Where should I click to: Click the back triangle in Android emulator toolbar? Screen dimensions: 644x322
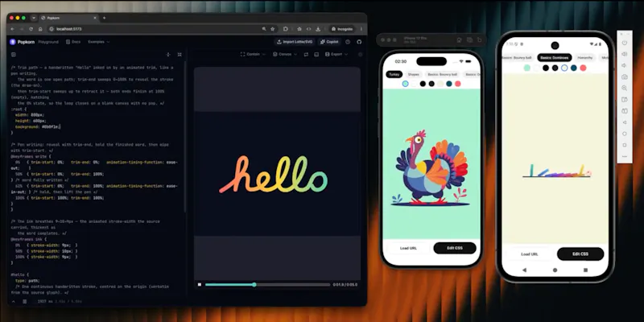pos(625,122)
